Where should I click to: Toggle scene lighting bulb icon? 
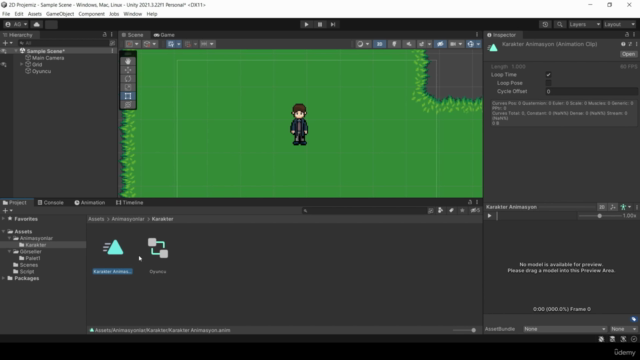click(394, 44)
